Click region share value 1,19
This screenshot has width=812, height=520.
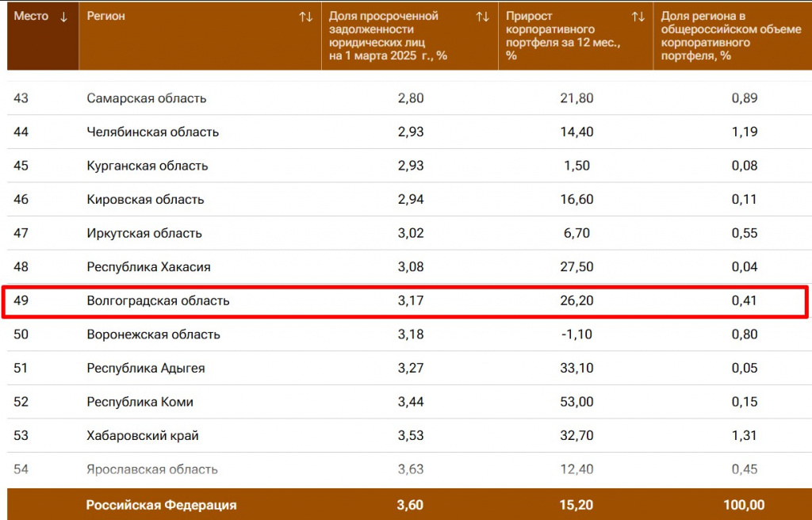point(744,132)
